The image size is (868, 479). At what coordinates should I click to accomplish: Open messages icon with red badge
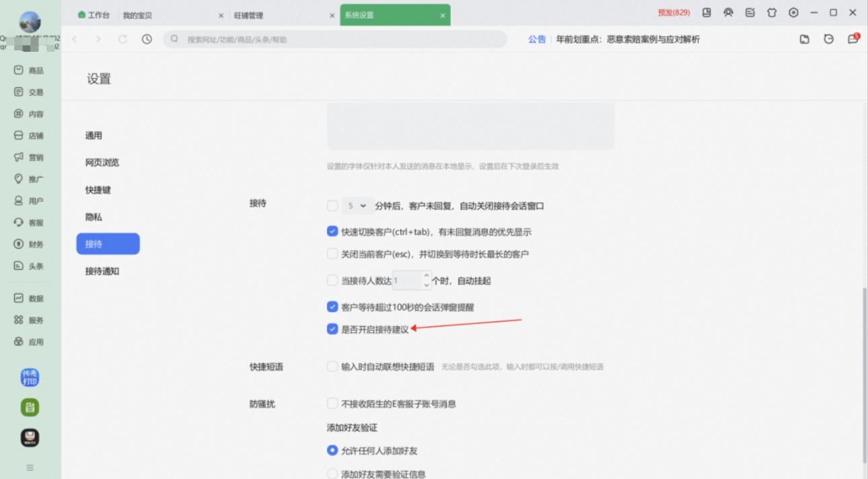coord(853,39)
